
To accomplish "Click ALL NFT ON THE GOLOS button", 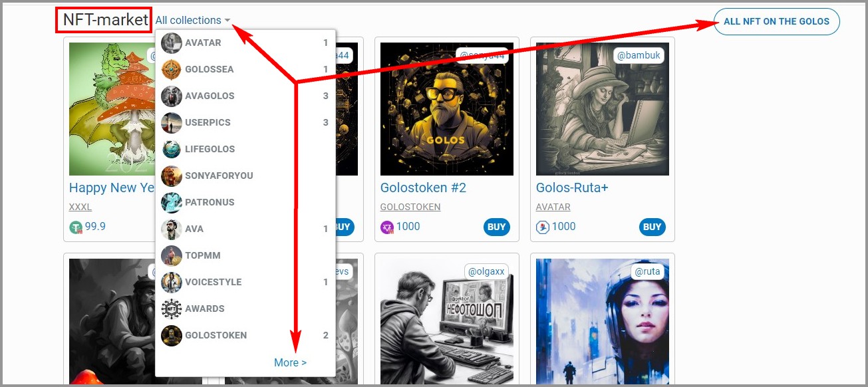I will pos(776,21).
